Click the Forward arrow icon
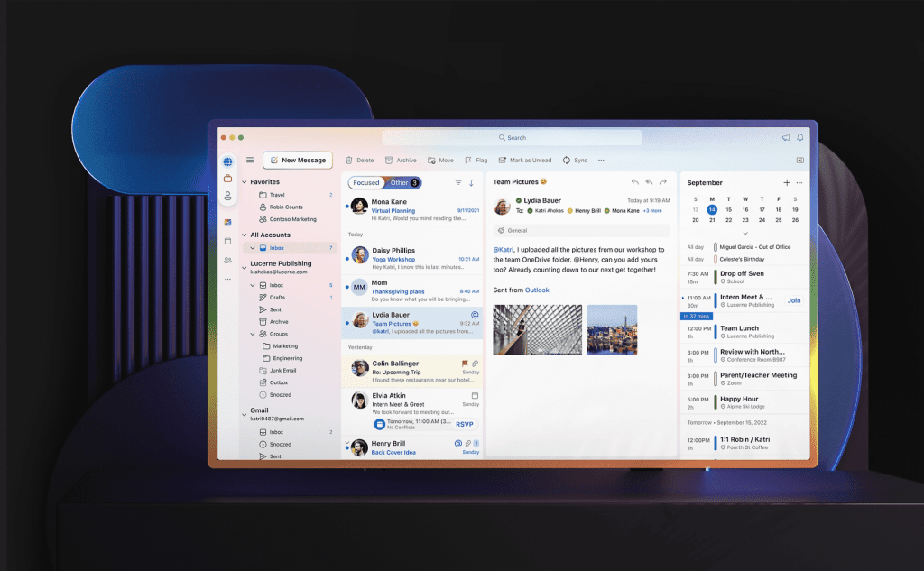This screenshot has width=924, height=571. point(663,182)
